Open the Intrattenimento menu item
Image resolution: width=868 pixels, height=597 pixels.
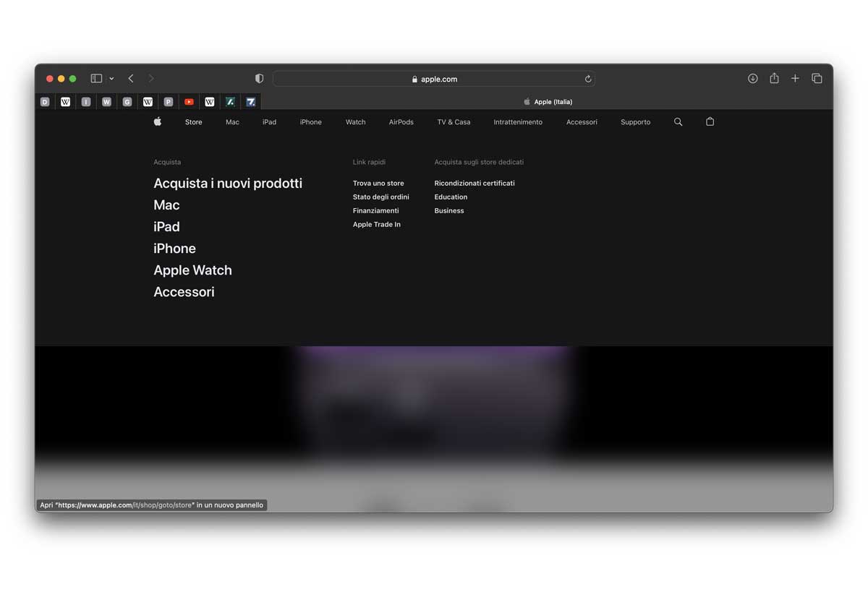pos(518,122)
